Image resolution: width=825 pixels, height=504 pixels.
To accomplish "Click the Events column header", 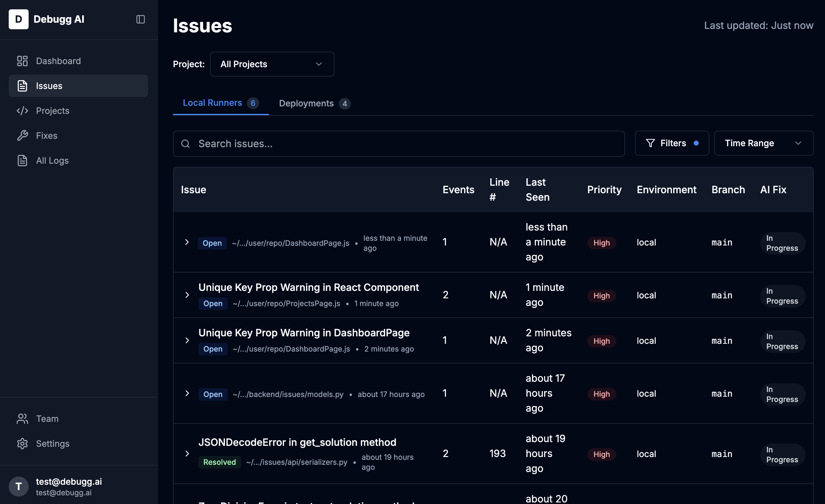I will coord(458,189).
